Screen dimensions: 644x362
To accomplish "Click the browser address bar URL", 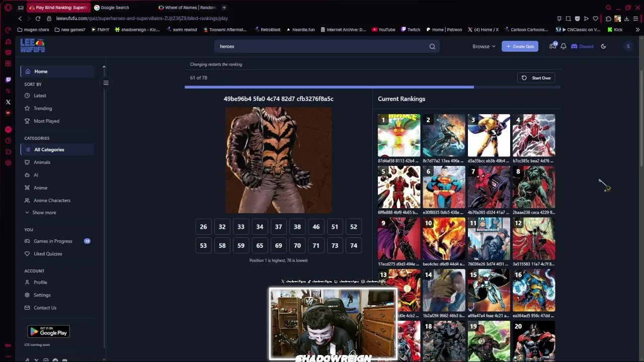I will (x=142, y=19).
